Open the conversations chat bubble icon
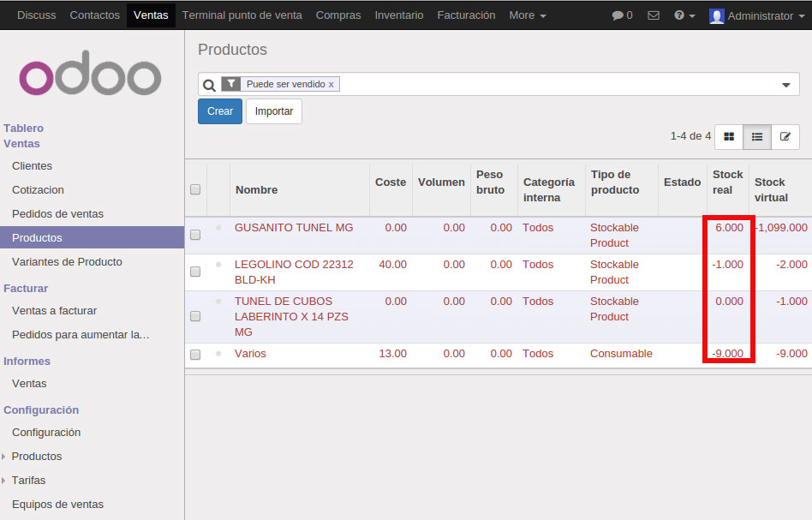 618,15
